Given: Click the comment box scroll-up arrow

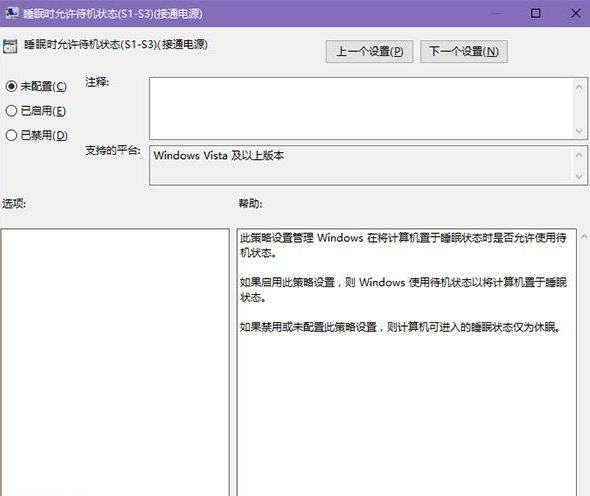Looking at the screenshot, I should 579,87.
